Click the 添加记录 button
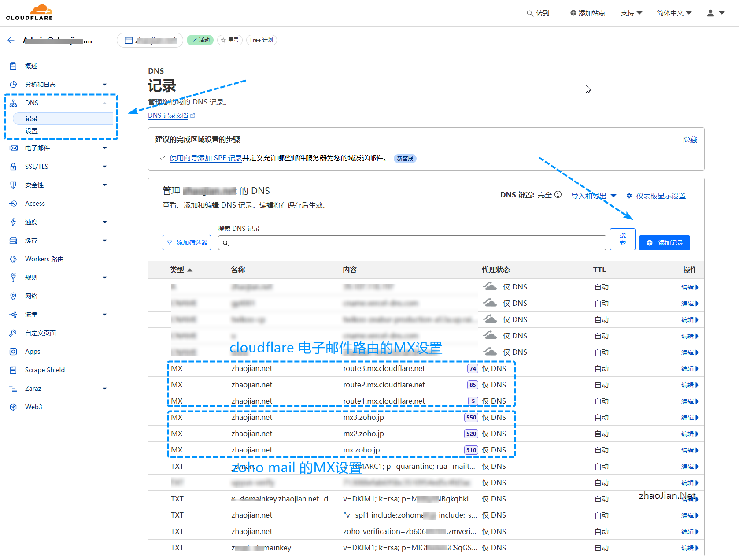Image resolution: width=739 pixels, height=560 pixels. click(x=664, y=243)
